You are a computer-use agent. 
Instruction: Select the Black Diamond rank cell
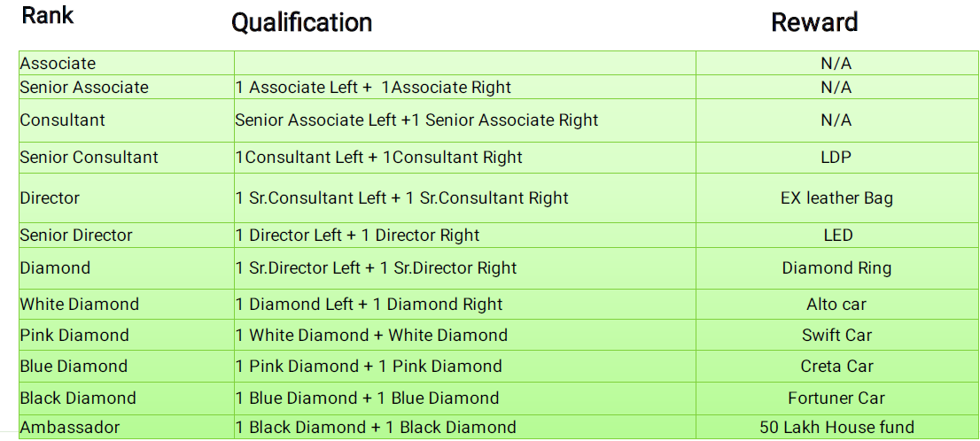tap(78, 398)
